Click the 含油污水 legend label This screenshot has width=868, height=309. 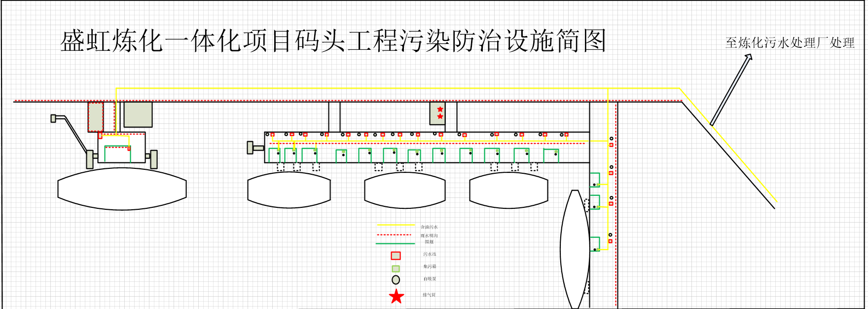tap(429, 227)
